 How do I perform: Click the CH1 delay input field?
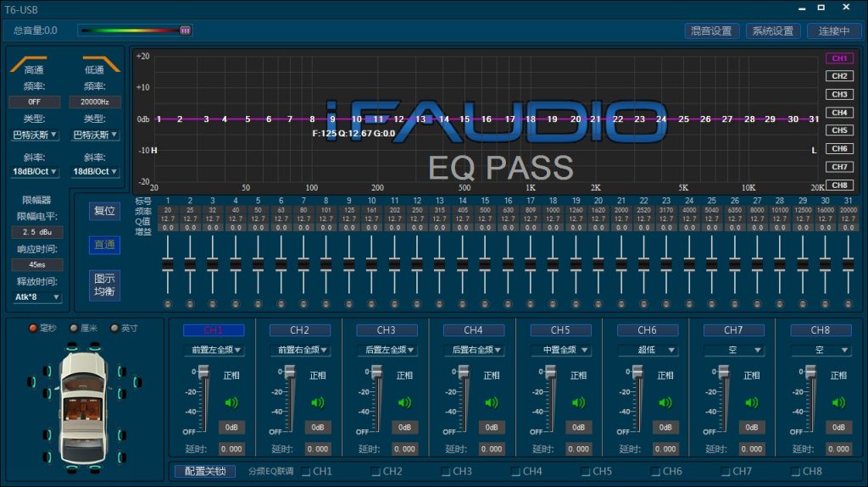(x=231, y=449)
